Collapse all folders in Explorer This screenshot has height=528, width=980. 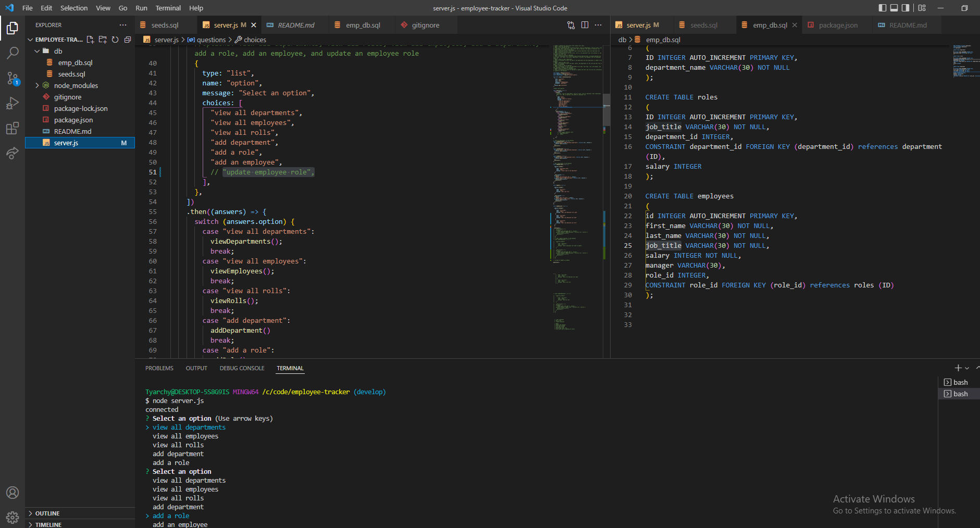tap(128, 39)
